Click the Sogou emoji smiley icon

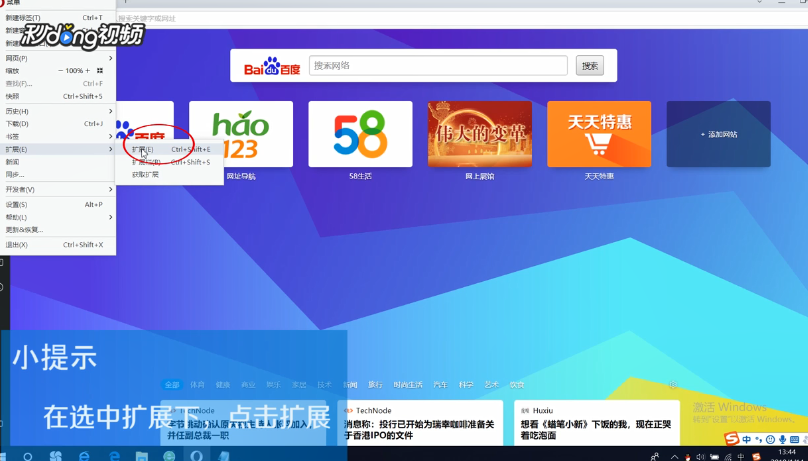[x=770, y=440]
